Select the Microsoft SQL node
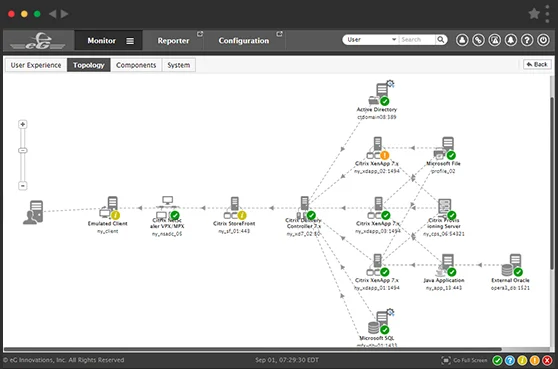This screenshot has height=369, width=558. tap(380, 322)
